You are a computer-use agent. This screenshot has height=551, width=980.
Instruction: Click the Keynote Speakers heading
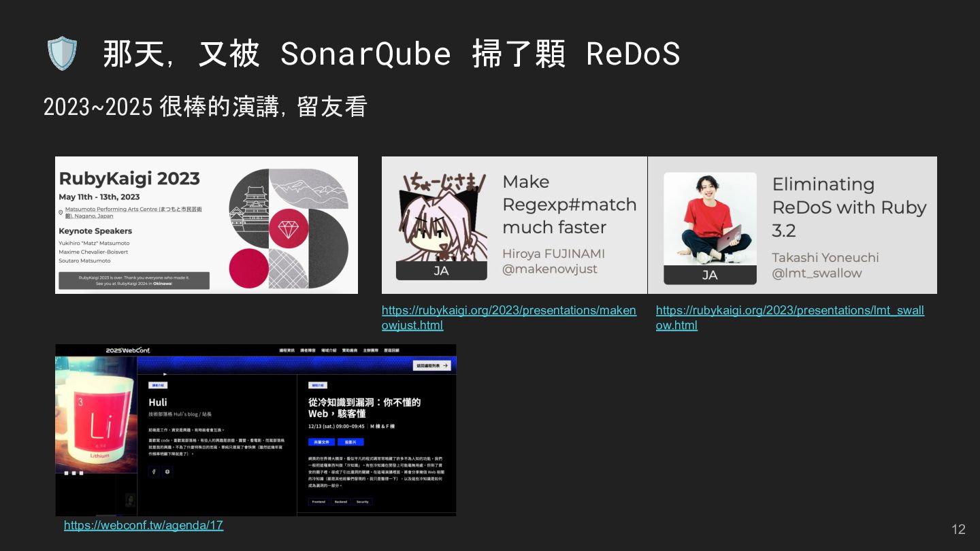[95, 231]
